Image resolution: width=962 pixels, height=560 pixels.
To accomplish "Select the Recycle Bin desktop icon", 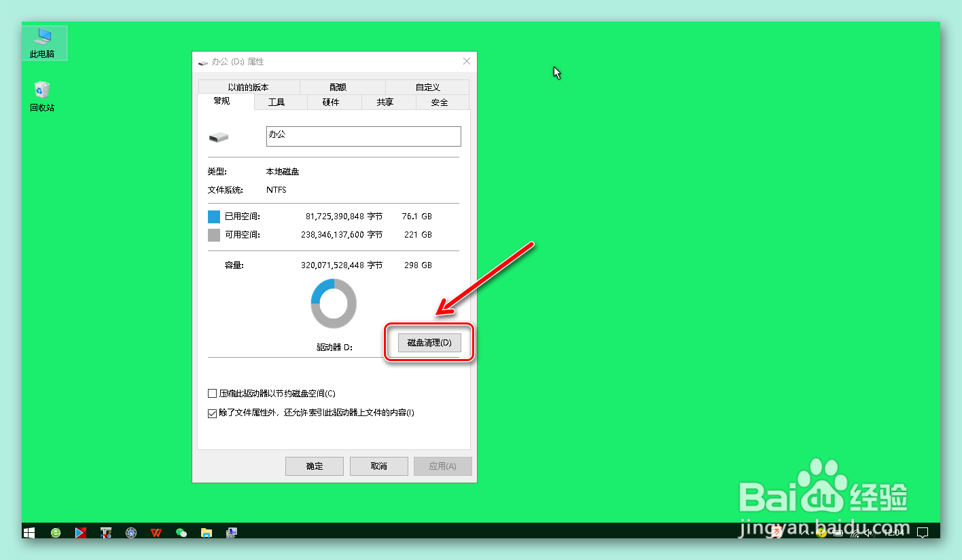I will (x=42, y=96).
